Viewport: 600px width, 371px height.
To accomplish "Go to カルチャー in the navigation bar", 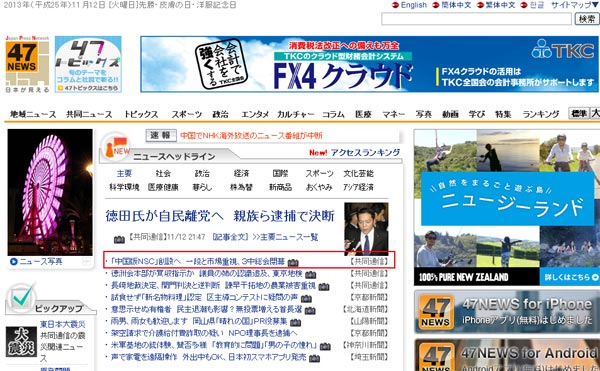I will [x=295, y=114].
